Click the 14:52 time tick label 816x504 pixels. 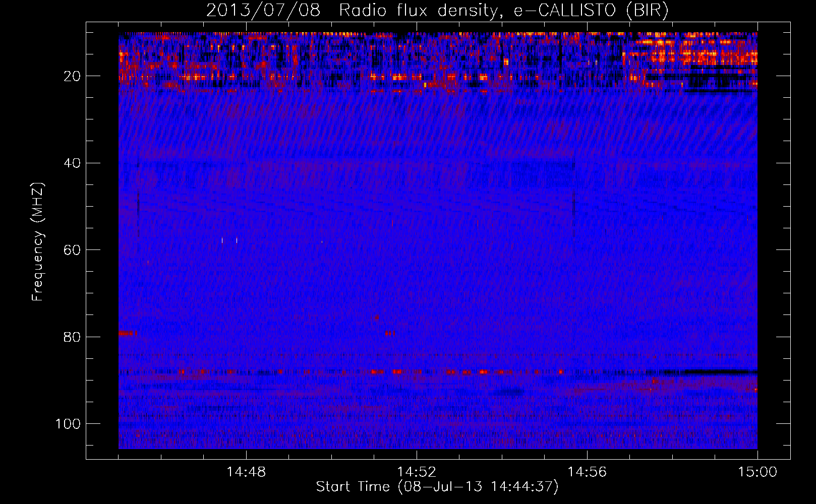click(x=417, y=472)
